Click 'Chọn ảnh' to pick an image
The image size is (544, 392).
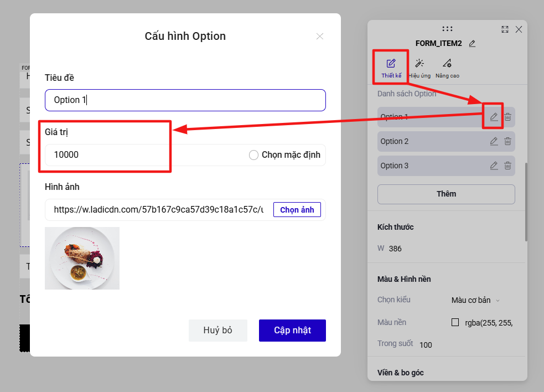tap(297, 210)
